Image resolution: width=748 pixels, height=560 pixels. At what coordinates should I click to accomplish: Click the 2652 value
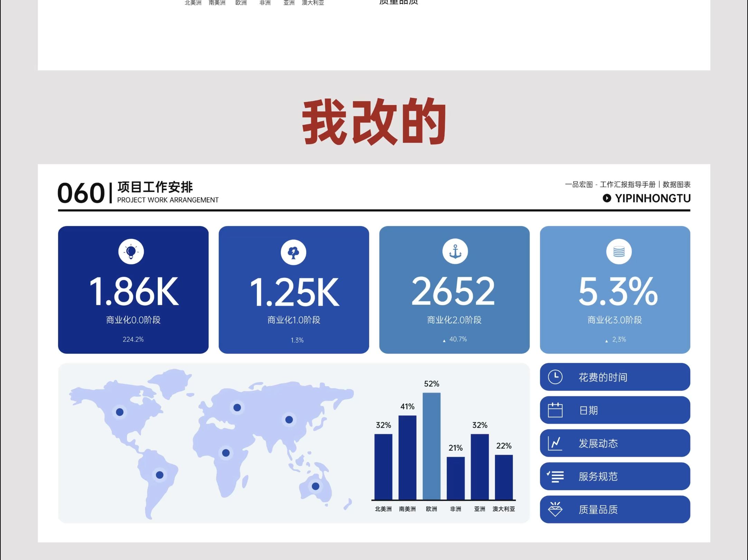(x=453, y=291)
